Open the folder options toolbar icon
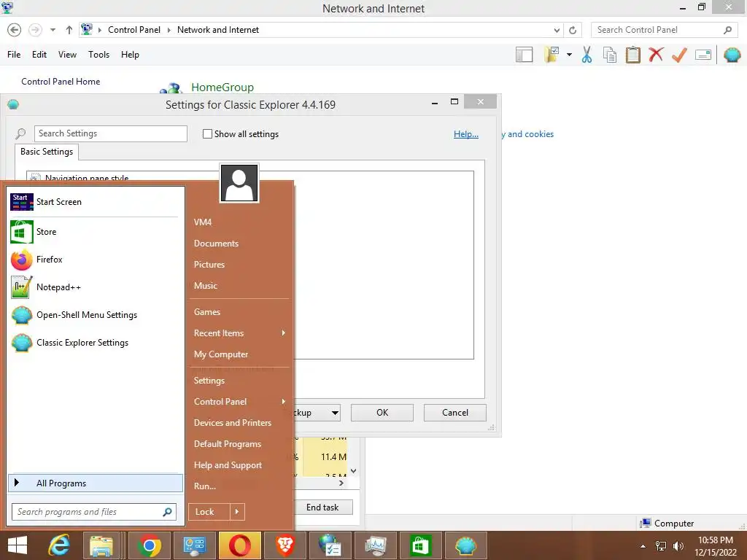747x560 pixels. (x=551, y=55)
